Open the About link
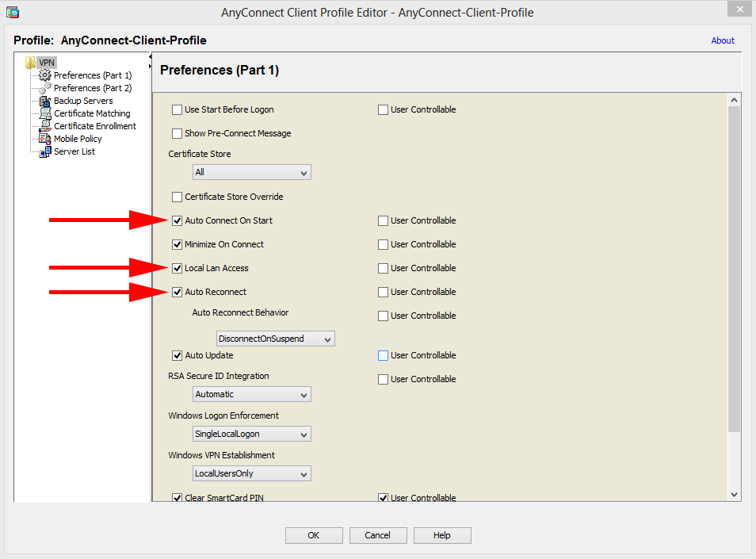Viewport: 756px width, 559px height. coord(723,40)
